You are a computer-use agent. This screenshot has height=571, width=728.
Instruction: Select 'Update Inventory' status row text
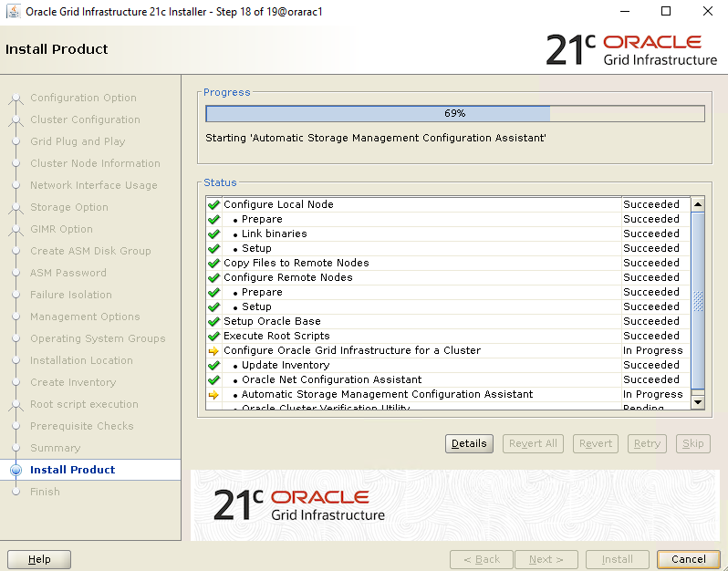[x=286, y=366]
